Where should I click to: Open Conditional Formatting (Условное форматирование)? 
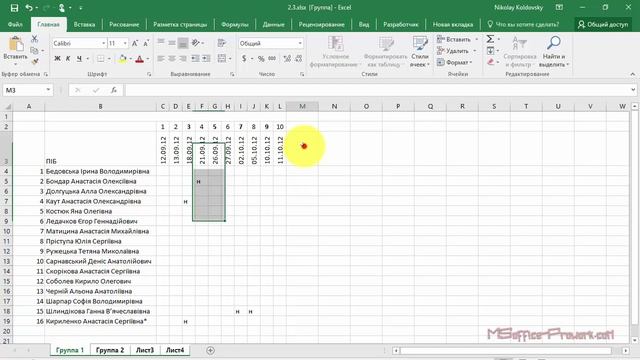pos(336,52)
